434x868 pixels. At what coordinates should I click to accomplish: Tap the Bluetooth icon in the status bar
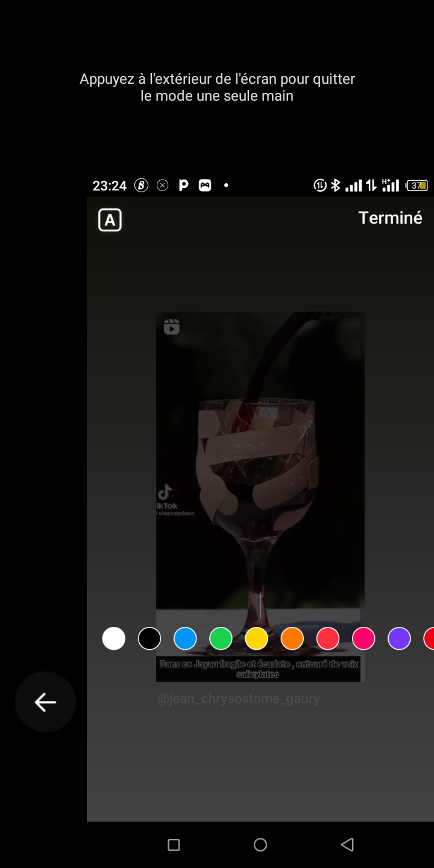click(336, 186)
